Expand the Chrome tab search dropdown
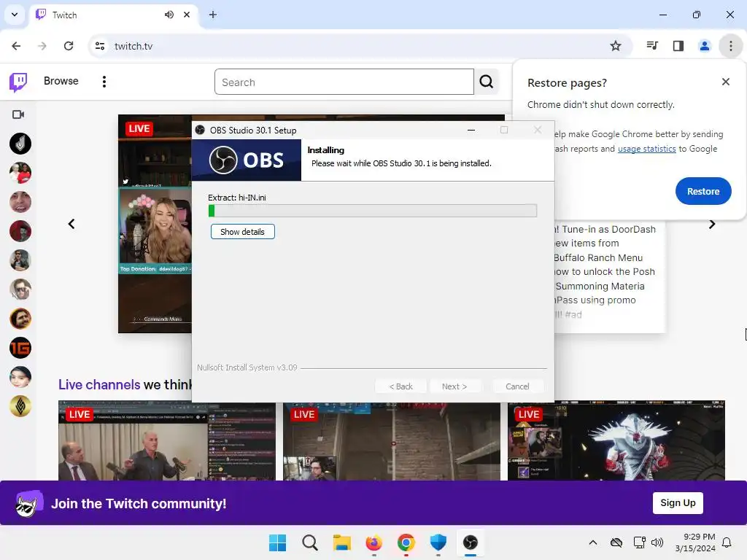747x560 pixels. click(x=15, y=15)
